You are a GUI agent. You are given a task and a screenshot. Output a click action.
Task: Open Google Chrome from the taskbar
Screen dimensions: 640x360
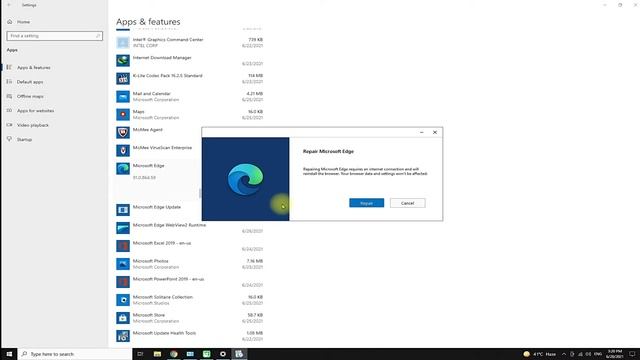(173, 354)
